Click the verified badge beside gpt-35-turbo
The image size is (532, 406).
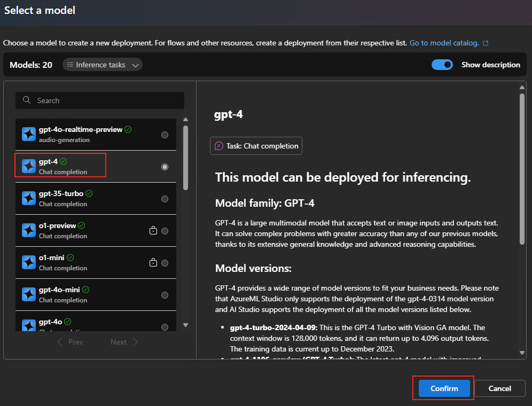coord(89,193)
